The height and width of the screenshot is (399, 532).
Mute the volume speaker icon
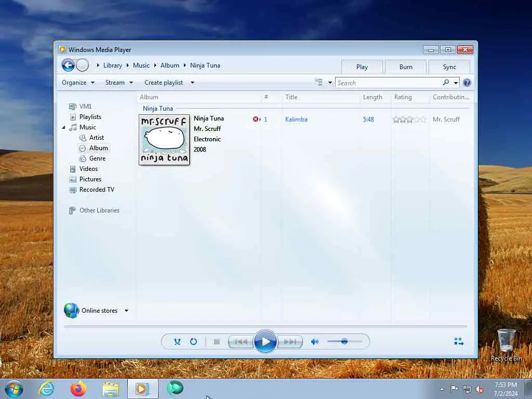314,342
